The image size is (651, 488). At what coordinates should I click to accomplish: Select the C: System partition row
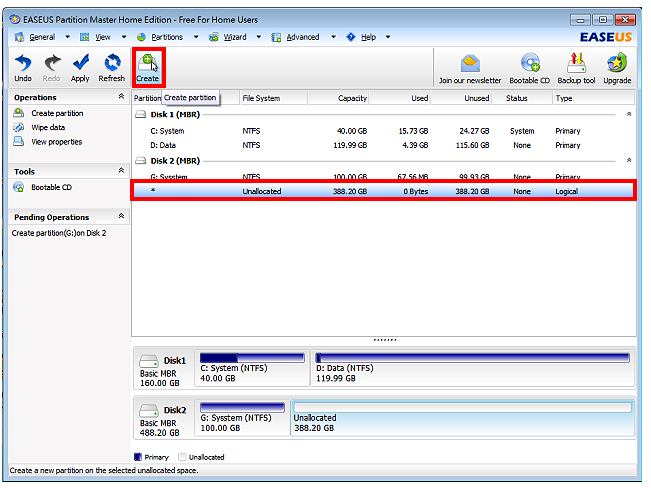[x=383, y=131]
